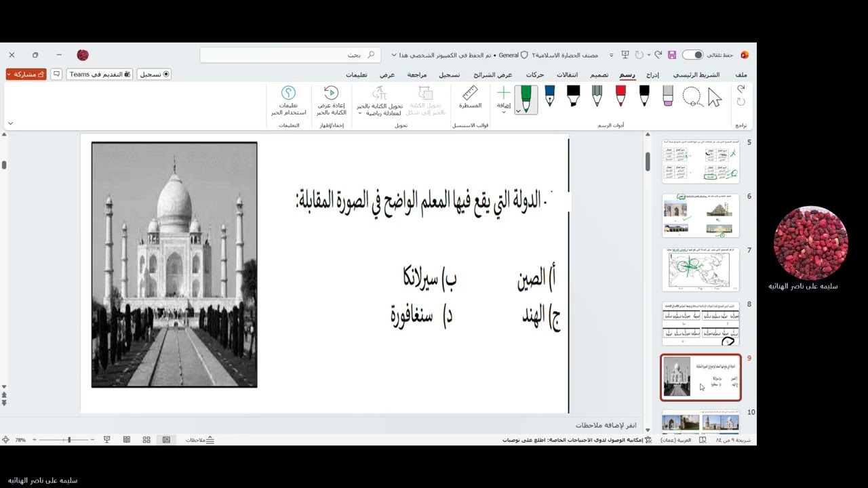Click the Redo arrow in the Draw ribbon
The image size is (868, 488).
click(x=741, y=102)
